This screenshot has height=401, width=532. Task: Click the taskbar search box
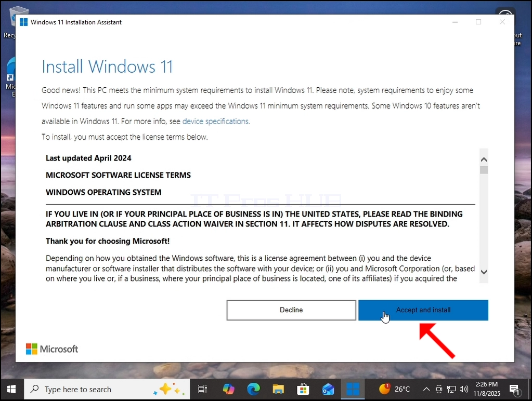[107, 390]
